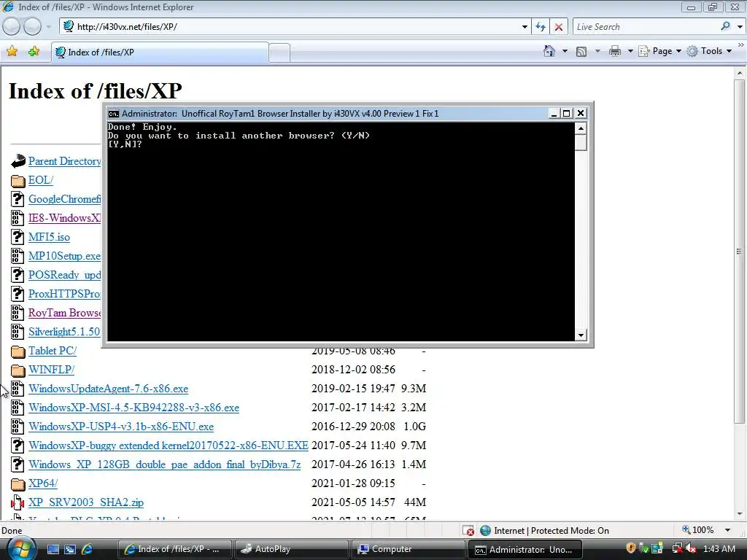Open the EOL/ folder link
Screen dimensions: 747x560
[x=41, y=180]
